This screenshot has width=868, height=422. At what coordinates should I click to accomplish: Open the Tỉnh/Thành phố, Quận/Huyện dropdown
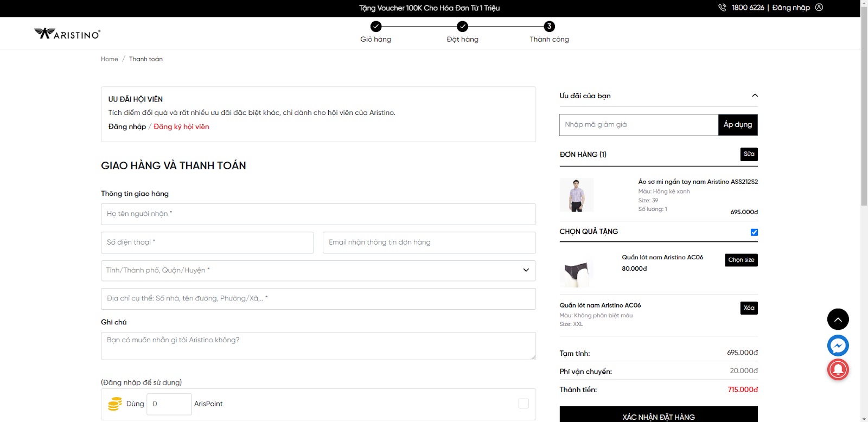(318, 271)
